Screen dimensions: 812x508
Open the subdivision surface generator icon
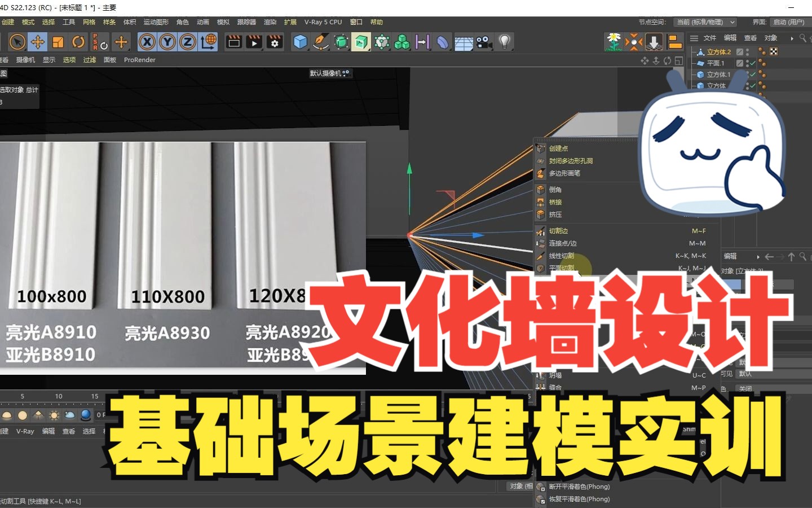[341, 42]
